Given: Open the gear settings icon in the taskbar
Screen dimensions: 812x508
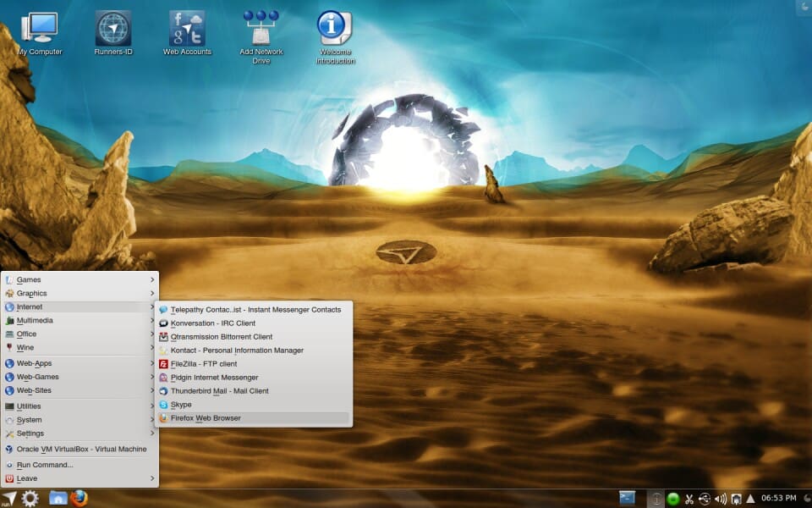Looking at the screenshot, I should coord(30,499).
